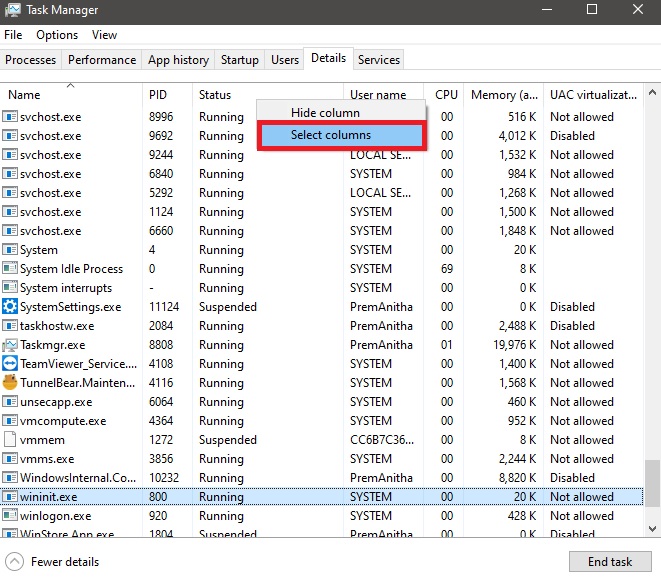
Task: Click the Task Manager title bar icon
Action: pos(13,11)
